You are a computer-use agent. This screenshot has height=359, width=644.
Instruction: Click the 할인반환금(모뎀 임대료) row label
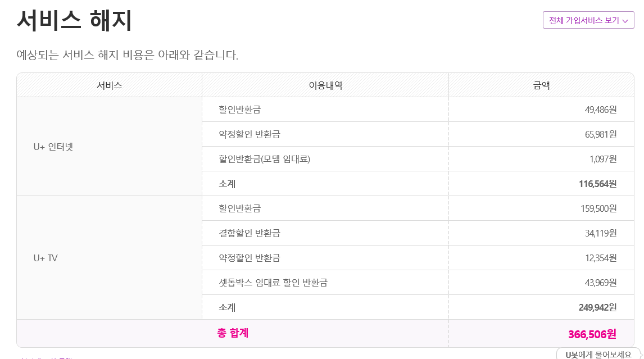click(264, 159)
